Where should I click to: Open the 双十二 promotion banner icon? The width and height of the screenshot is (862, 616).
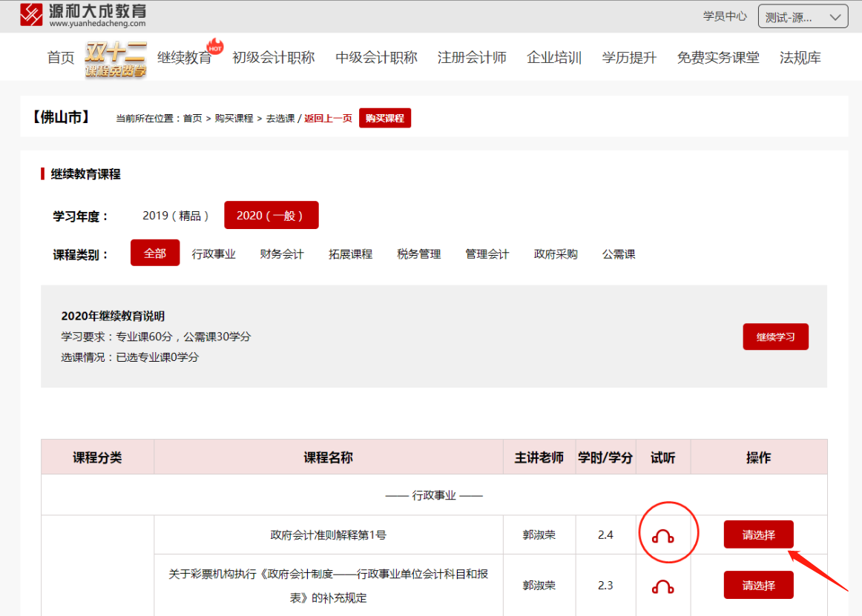click(115, 59)
